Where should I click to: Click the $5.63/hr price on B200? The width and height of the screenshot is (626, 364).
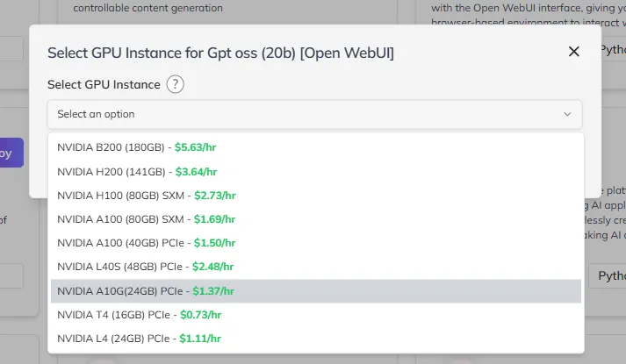tap(195, 147)
